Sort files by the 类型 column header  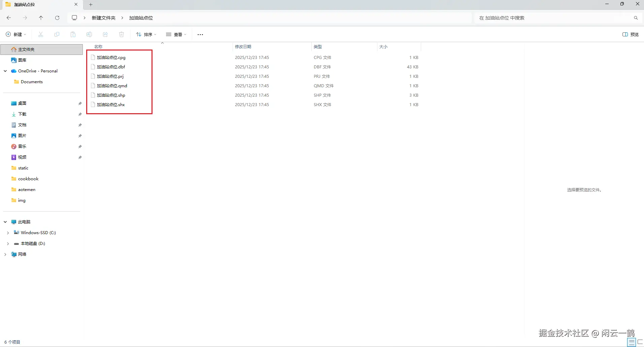tap(318, 47)
